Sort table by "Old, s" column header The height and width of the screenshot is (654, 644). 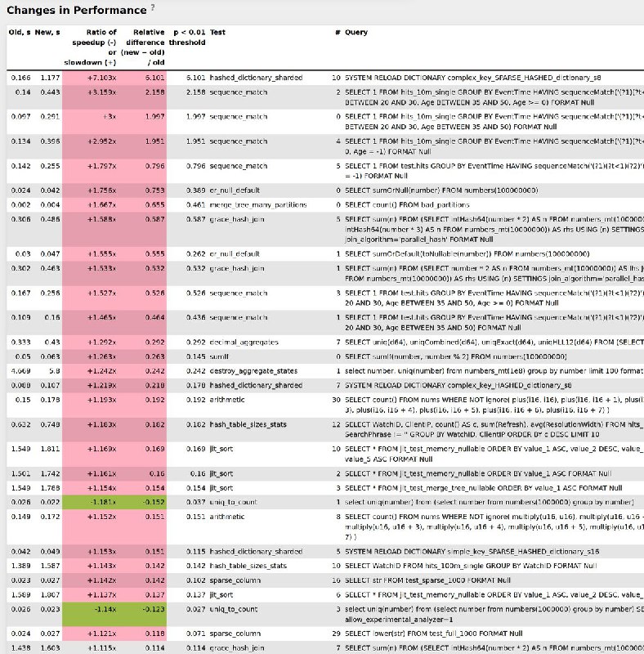[x=20, y=32]
